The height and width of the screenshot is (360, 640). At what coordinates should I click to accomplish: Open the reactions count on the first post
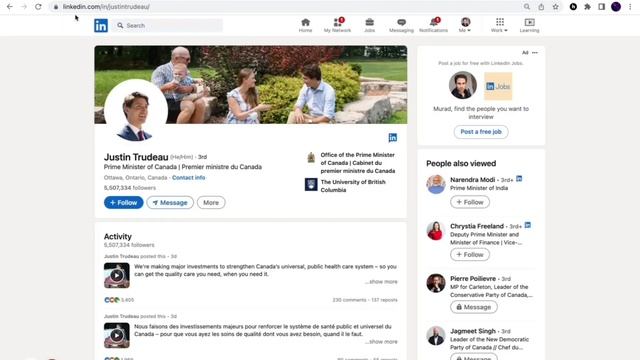(x=119, y=300)
